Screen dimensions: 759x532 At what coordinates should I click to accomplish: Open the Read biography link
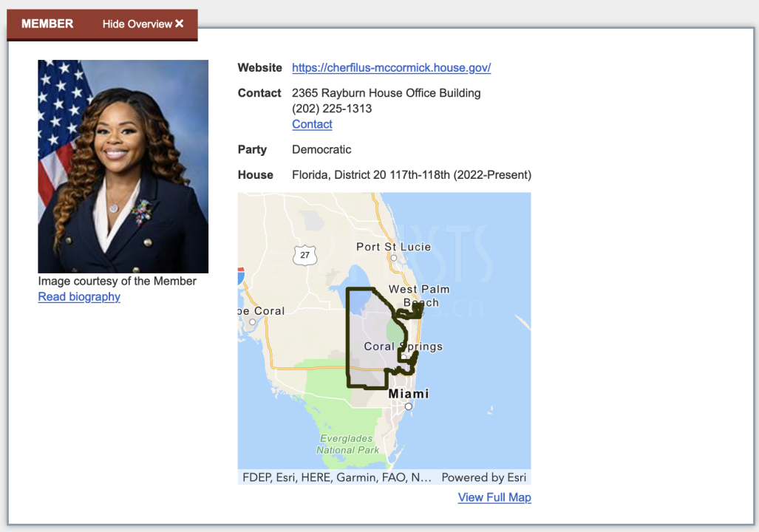[x=79, y=297]
